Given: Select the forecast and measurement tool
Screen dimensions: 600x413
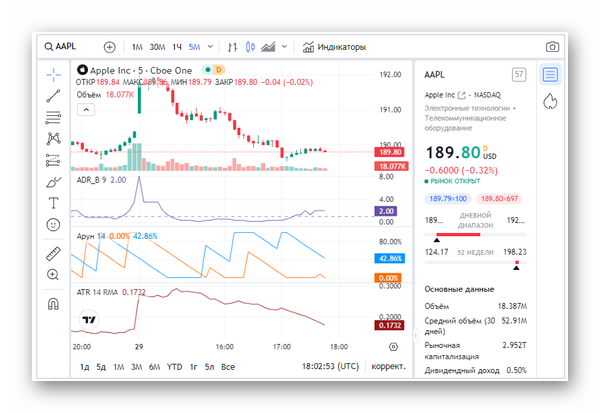Looking at the screenshot, I should click(54, 160).
